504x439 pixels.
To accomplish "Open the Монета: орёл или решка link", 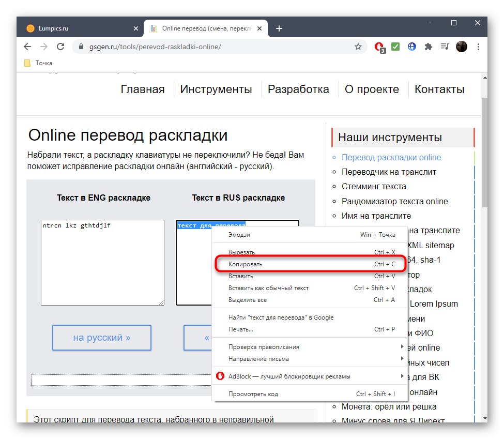I will [x=389, y=406].
